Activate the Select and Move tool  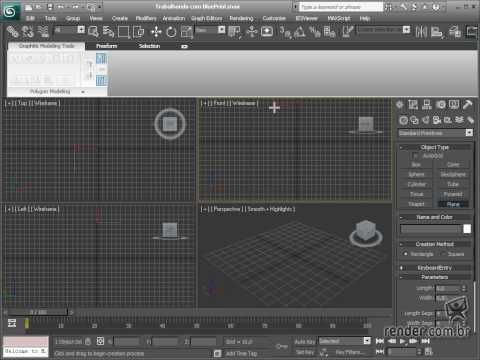coord(156,32)
